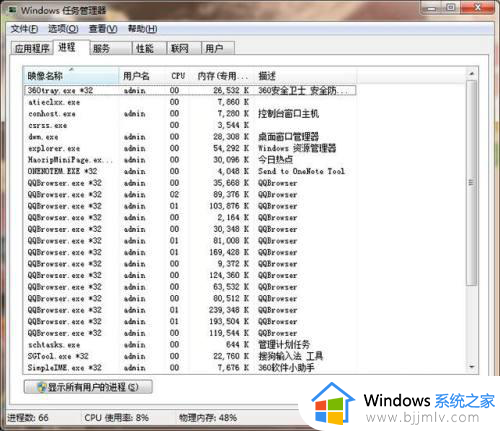
Task: Click the 桌面窗口管理器 description
Action: [288, 137]
